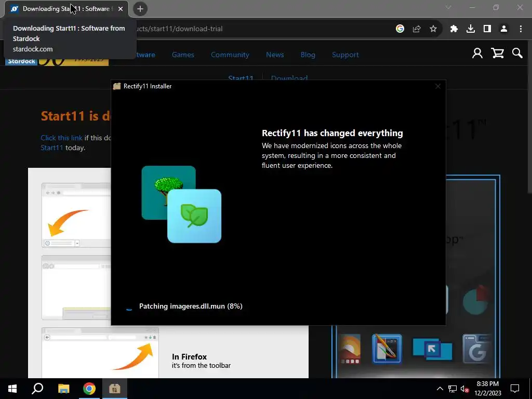Click the muted volume icon in tray
532x399 pixels.
point(464,389)
